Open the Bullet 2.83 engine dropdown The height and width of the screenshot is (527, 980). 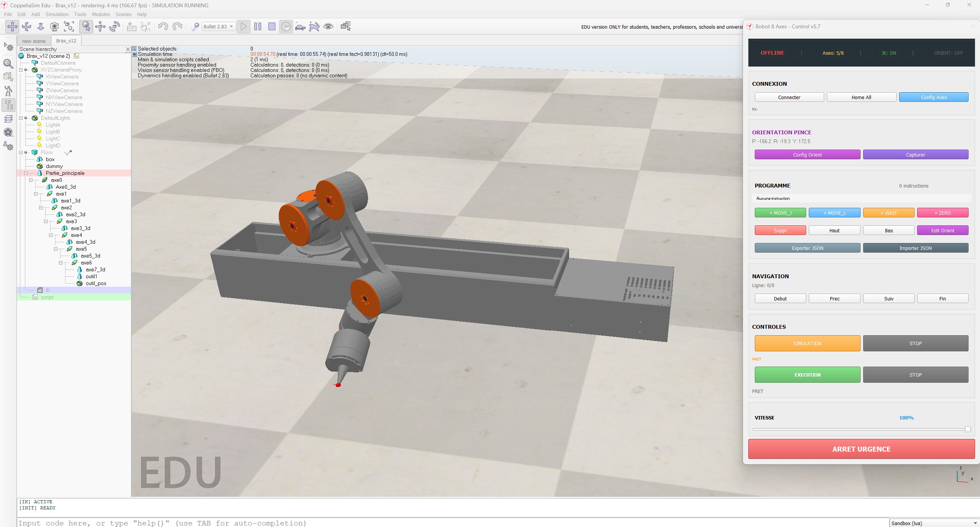click(x=219, y=26)
